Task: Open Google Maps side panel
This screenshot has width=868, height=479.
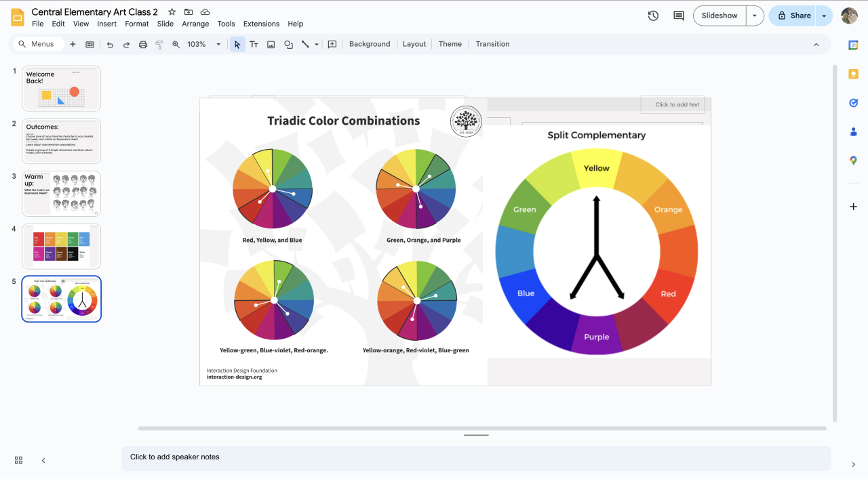Action: click(854, 161)
